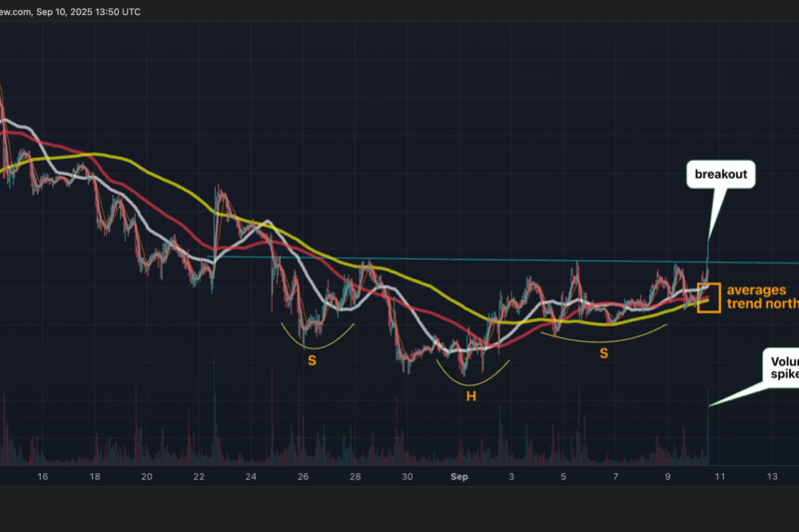
Task: Select the left shoulder "S" label
Action: 312,359
